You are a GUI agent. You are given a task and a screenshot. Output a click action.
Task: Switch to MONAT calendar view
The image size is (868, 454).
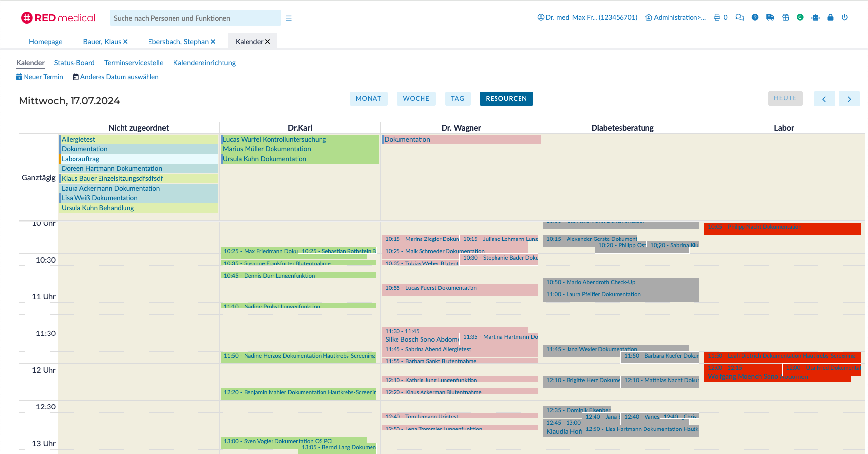[369, 98]
